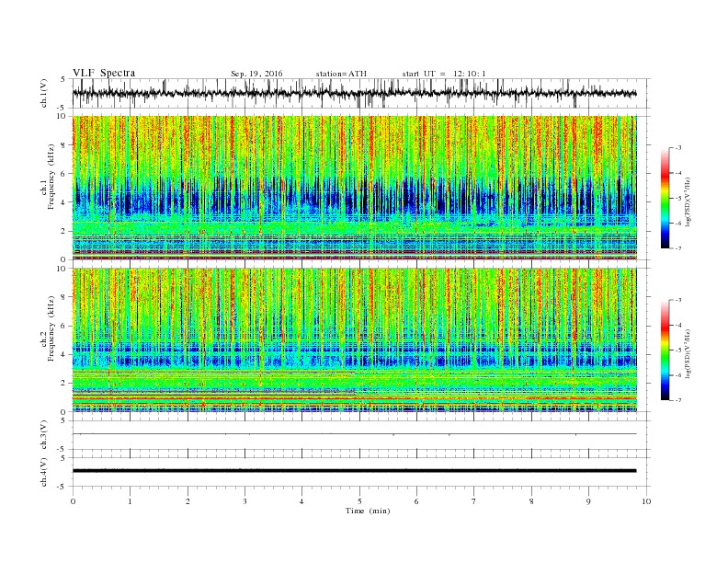The height and width of the screenshot is (563, 728).
Task: Click the ch.1 waveform trace panel
Action: pyautogui.click(x=361, y=93)
